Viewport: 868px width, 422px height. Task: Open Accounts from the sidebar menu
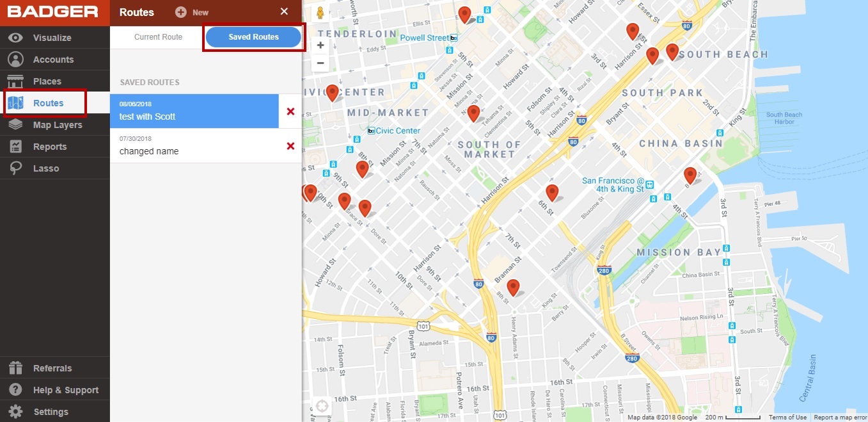pos(55,60)
